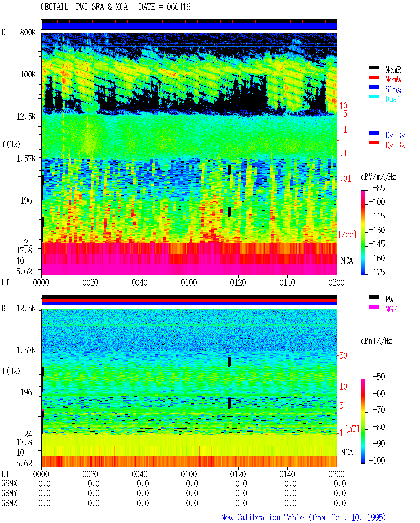This screenshot has width=420, height=523.
Task: Click the cyan Dual legend swatch
Action: coord(374,97)
